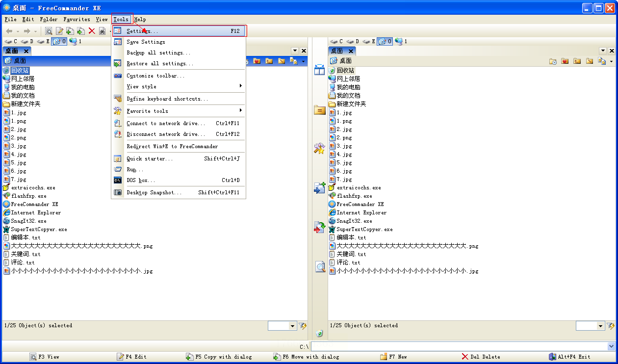
Task: Click F6 Move with dialog button
Action: tap(306, 357)
